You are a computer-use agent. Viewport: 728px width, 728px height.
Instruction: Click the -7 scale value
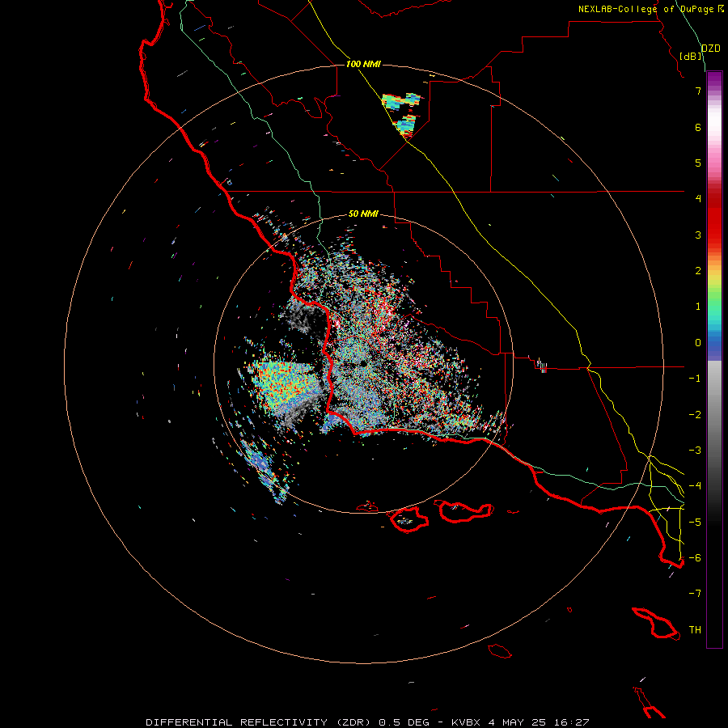pyautogui.click(x=695, y=595)
